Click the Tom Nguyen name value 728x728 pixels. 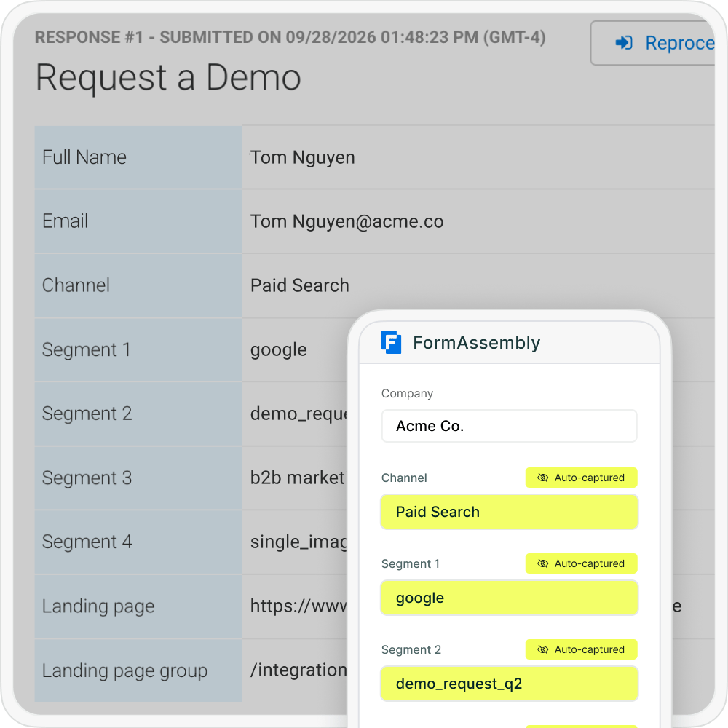(302, 157)
